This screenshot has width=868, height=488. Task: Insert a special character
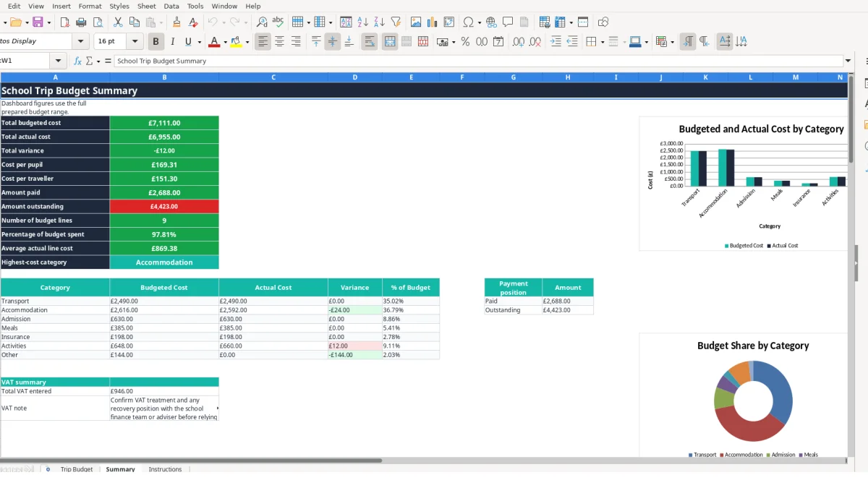pos(468,22)
